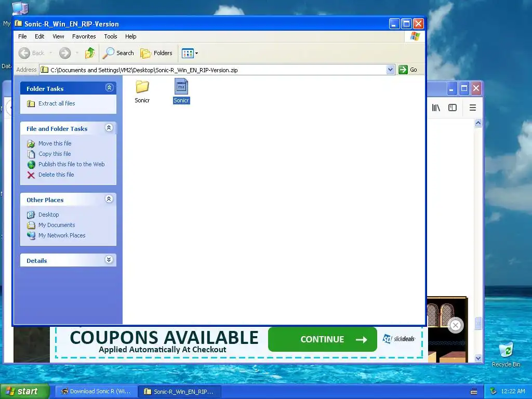Click the Windows flag logo

tap(415, 36)
